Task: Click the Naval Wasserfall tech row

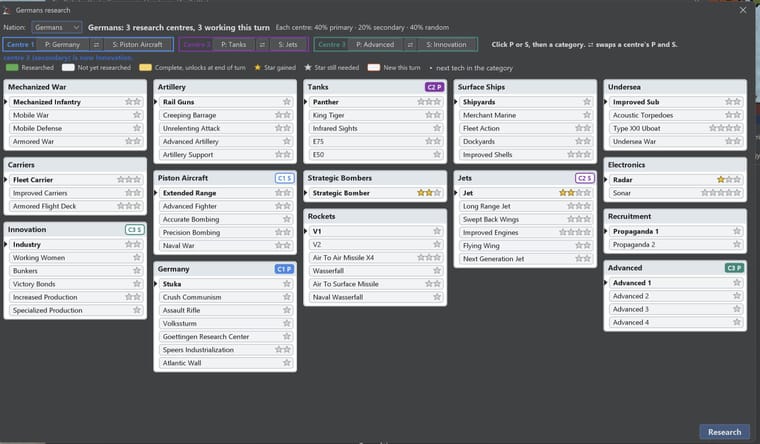Action: (x=376, y=297)
